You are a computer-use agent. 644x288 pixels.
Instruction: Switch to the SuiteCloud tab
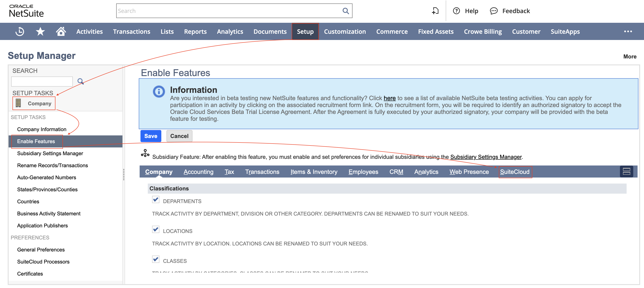click(514, 172)
